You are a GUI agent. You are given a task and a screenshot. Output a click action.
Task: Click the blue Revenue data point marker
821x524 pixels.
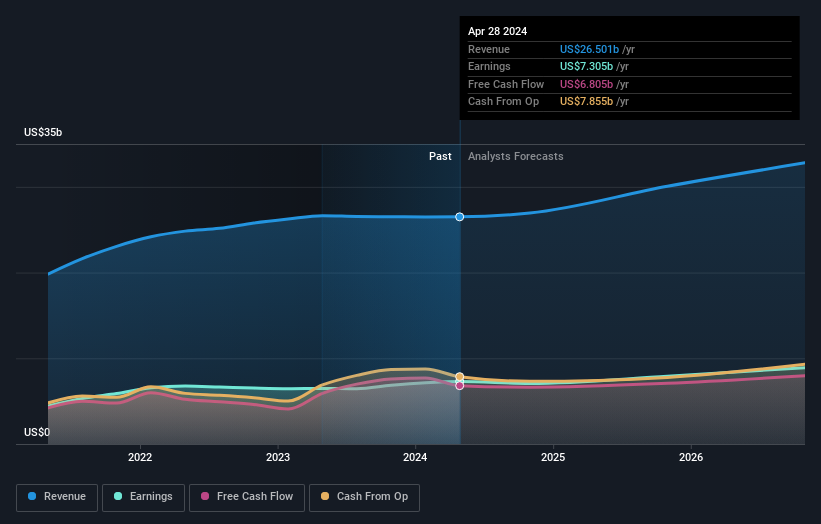460,217
